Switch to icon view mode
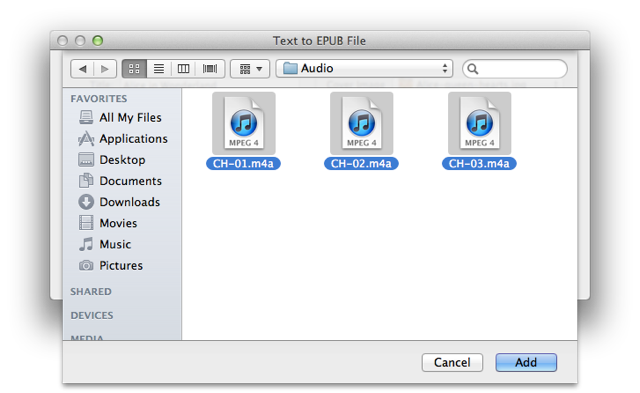The image size is (640, 393). click(x=134, y=69)
